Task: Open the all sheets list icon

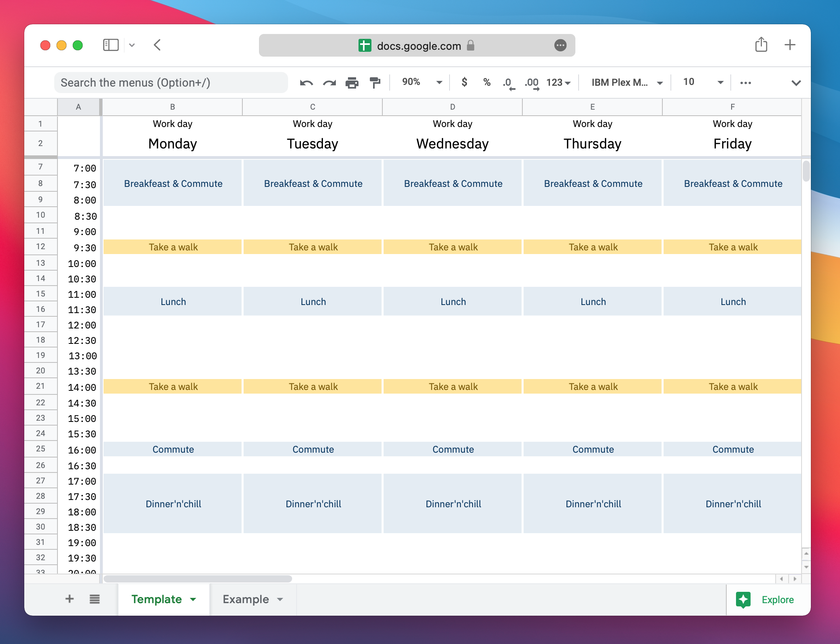Action: pyautogui.click(x=95, y=599)
